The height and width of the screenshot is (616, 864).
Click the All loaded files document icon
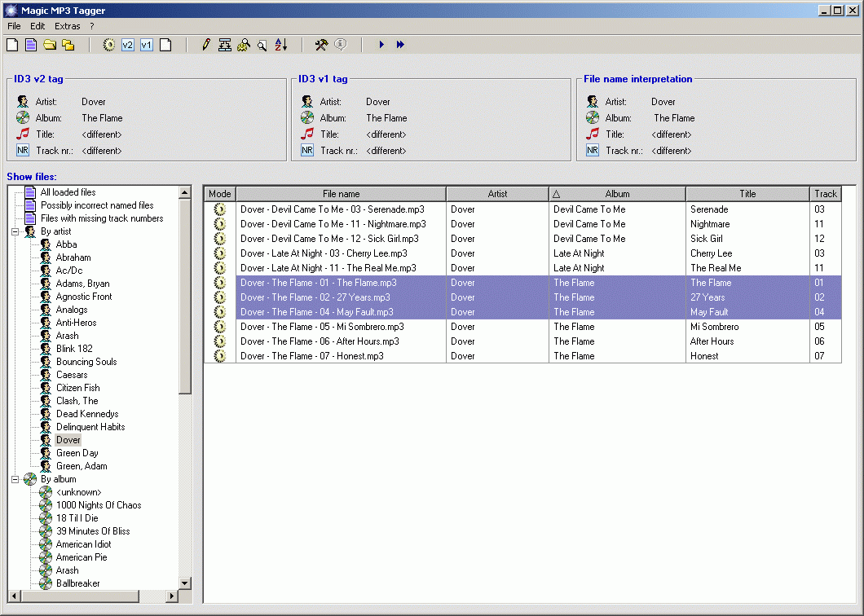31,191
